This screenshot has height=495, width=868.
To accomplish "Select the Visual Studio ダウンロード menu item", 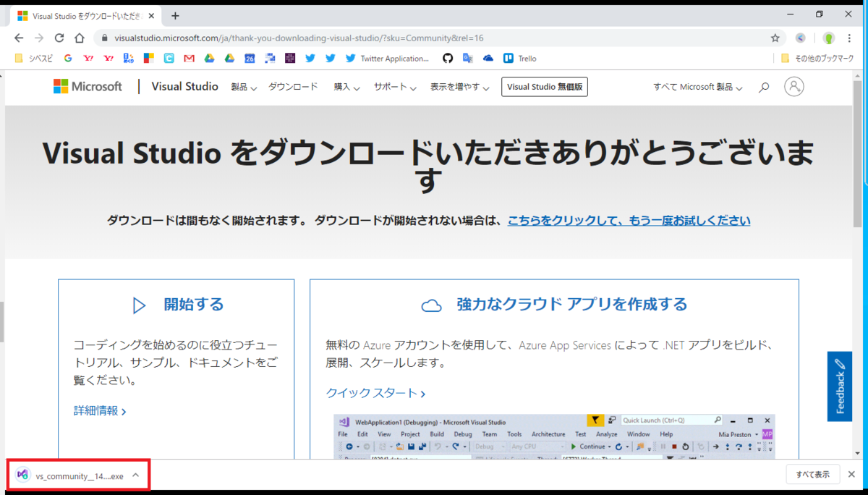I will [x=292, y=86].
